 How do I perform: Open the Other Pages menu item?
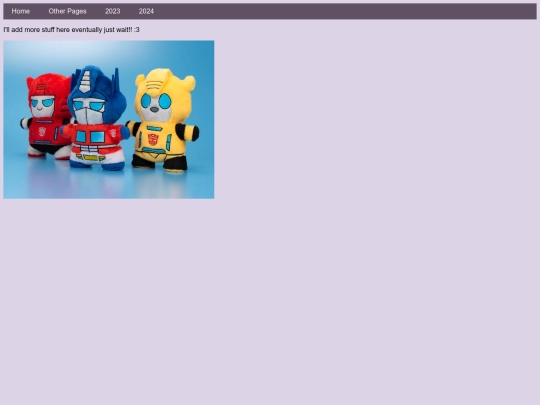point(67,11)
